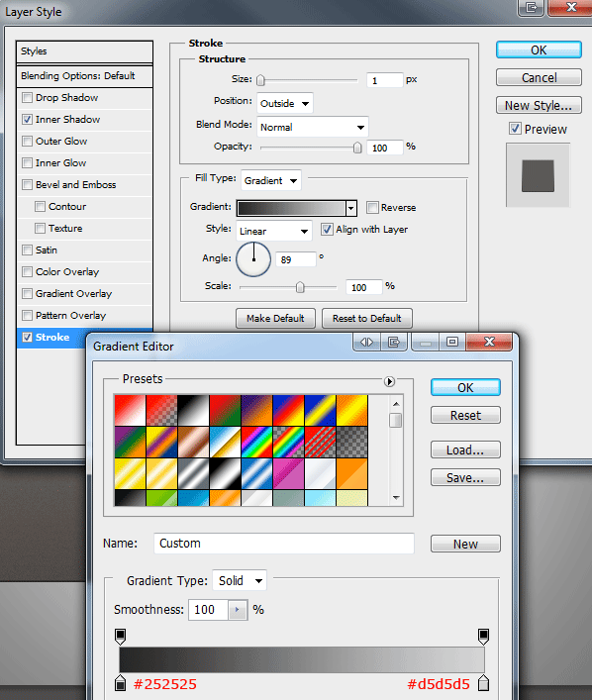Open the Gradient Type dropdown
This screenshot has height=700, width=592.
(x=240, y=581)
